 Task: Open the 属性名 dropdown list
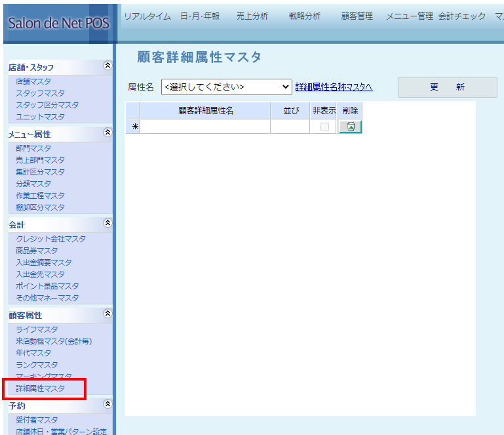click(226, 87)
